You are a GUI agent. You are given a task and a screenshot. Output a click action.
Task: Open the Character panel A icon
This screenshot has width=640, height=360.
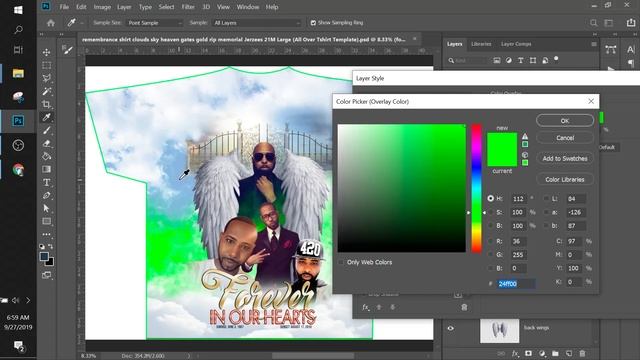click(631, 50)
